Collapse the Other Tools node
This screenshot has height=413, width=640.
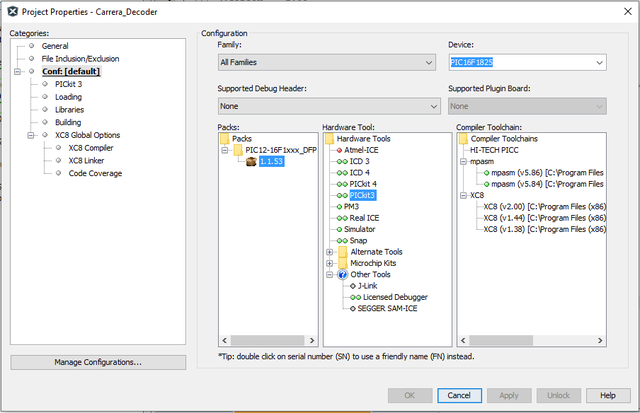coord(329,275)
